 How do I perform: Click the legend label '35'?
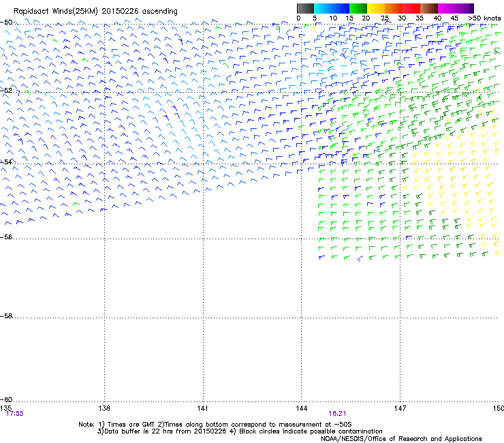420,18
